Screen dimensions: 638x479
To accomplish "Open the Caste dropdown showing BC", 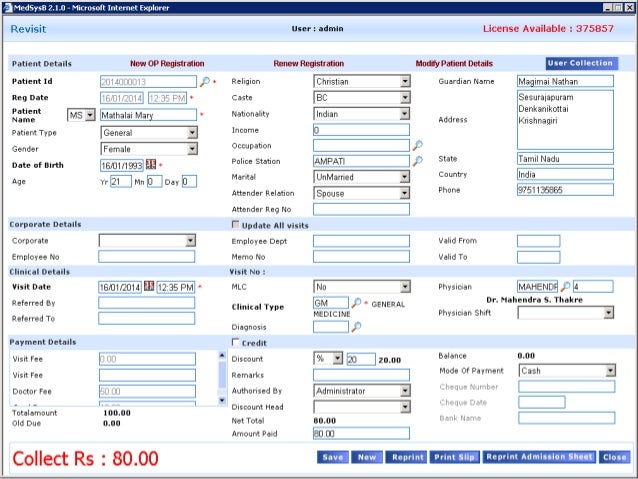I will 362,98.
